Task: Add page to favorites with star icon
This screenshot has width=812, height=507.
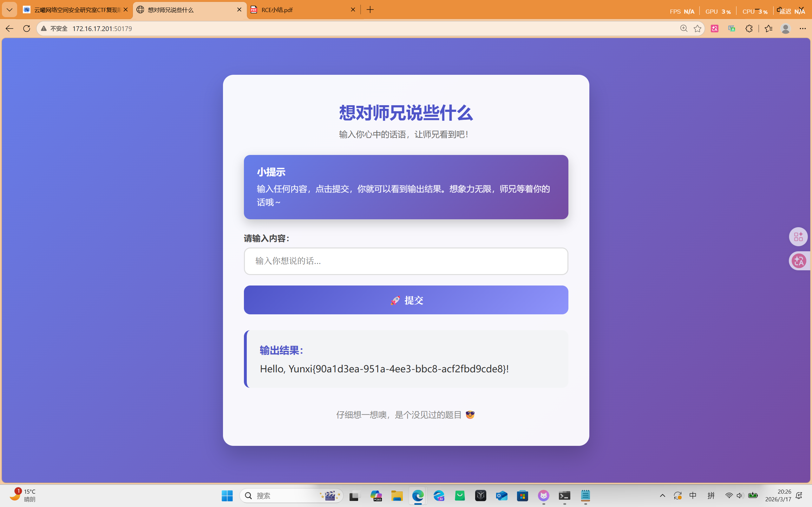Action: click(697, 29)
